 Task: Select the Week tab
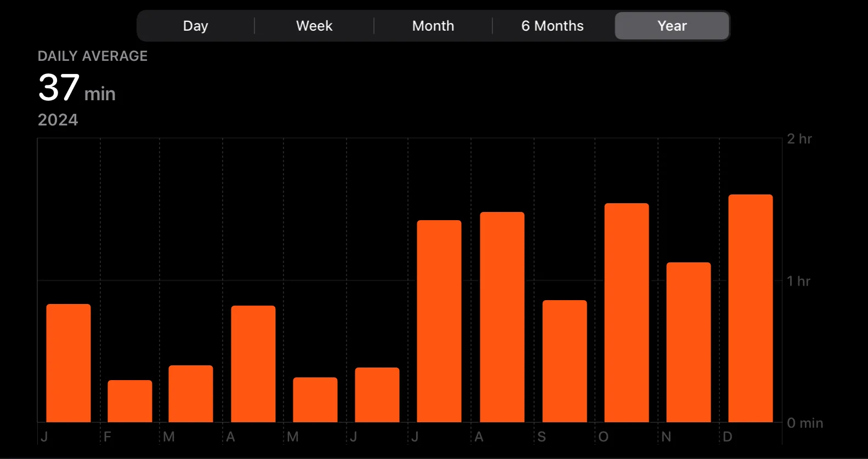tap(314, 26)
